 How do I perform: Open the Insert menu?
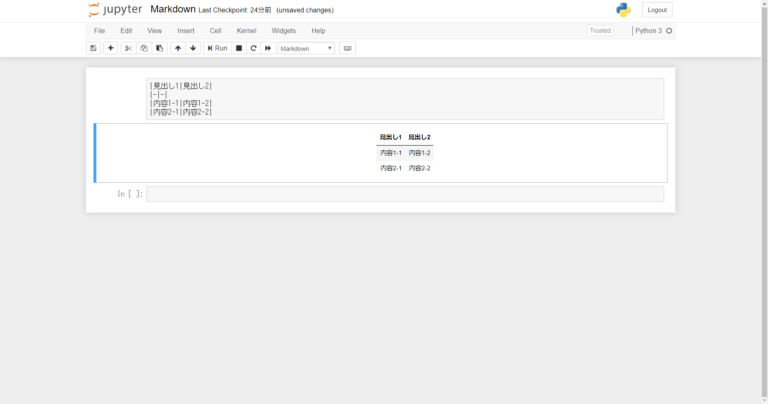click(x=186, y=31)
